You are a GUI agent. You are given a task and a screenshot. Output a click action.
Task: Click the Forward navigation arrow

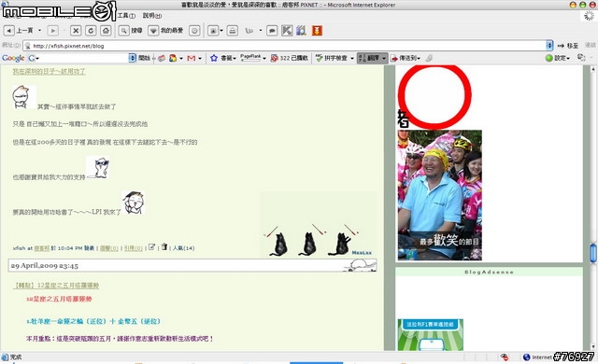click(x=52, y=31)
